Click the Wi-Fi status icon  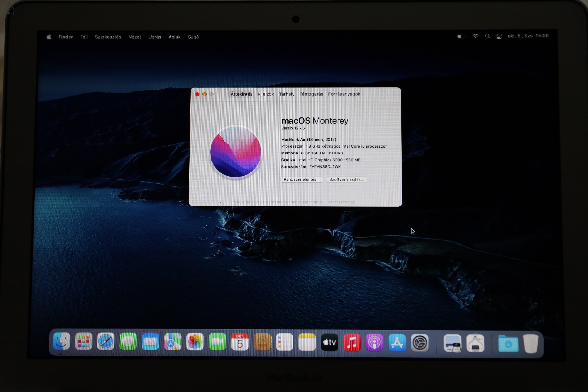[475, 36]
